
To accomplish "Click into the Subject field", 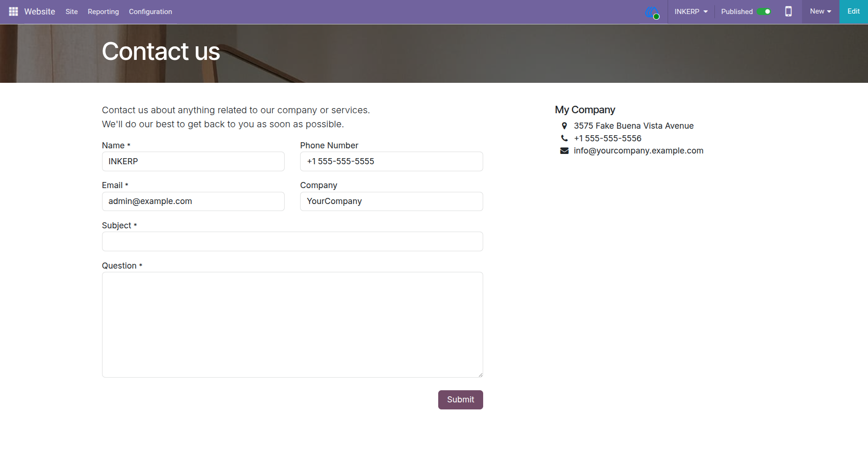I will pyautogui.click(x=293, y=241).
